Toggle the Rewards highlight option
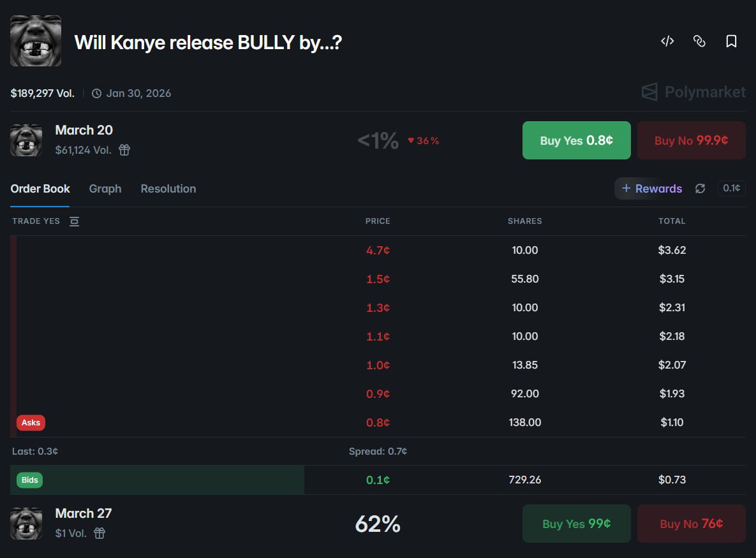Viewport: 756px width, 558px height. [x=650, y=188]
